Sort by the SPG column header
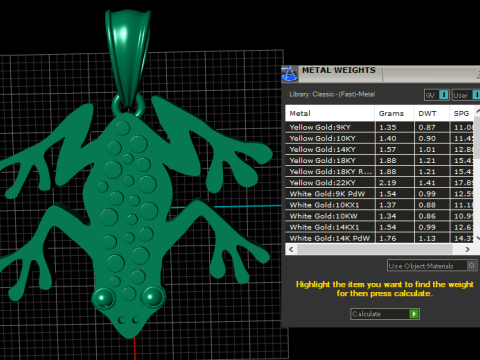The height and width of the screenshot is (360, 480). (461, 113)
